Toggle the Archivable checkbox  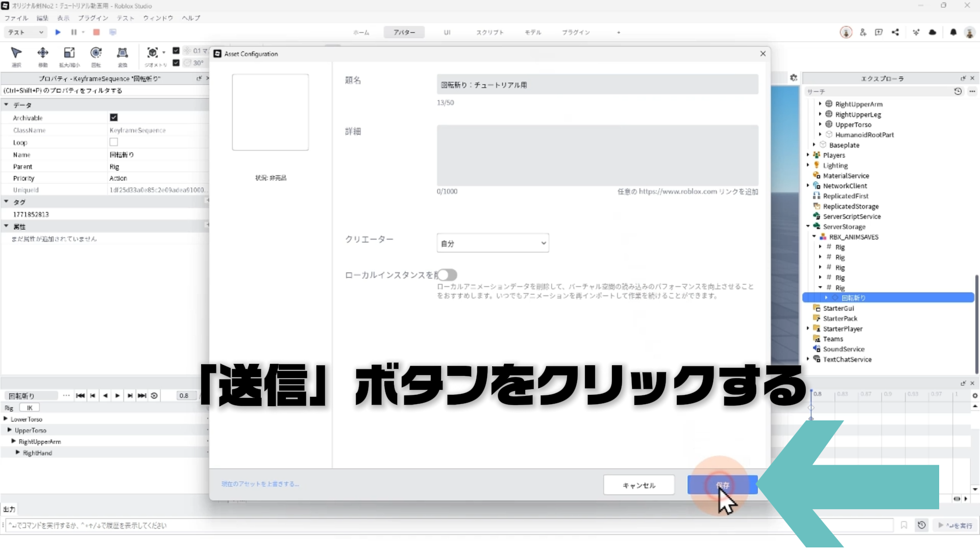pos(113,117)
